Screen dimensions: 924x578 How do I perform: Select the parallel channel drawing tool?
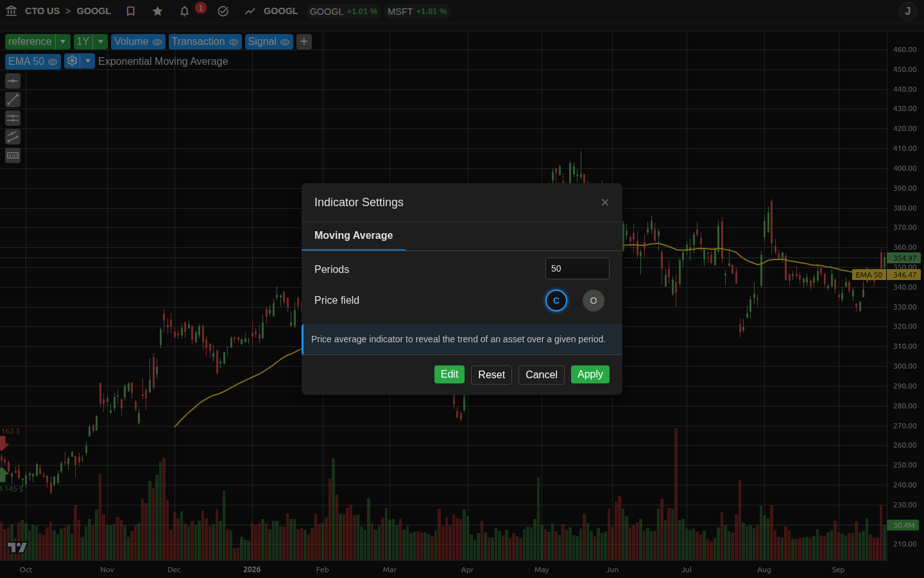point(13,137)
